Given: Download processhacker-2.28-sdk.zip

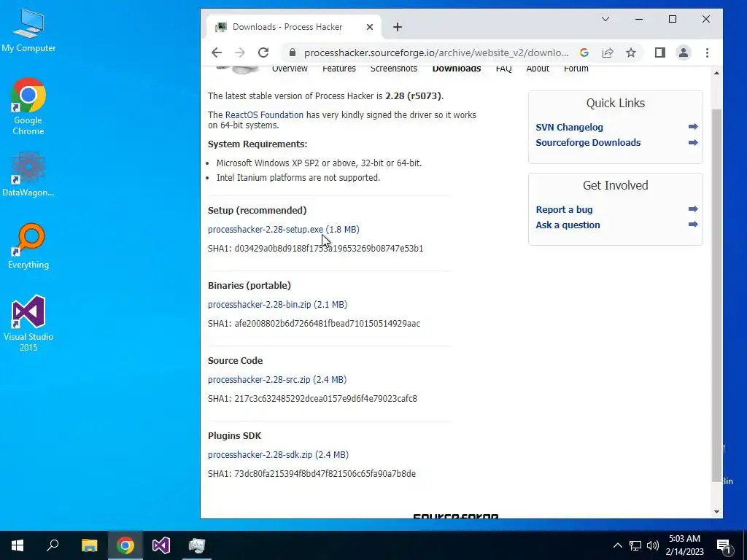Looking at the screenshot, I should point(278,455).
